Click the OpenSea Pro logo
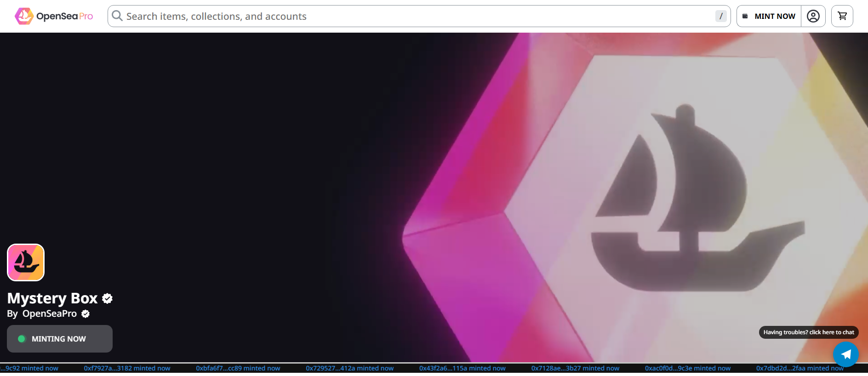 coord(54,16)
